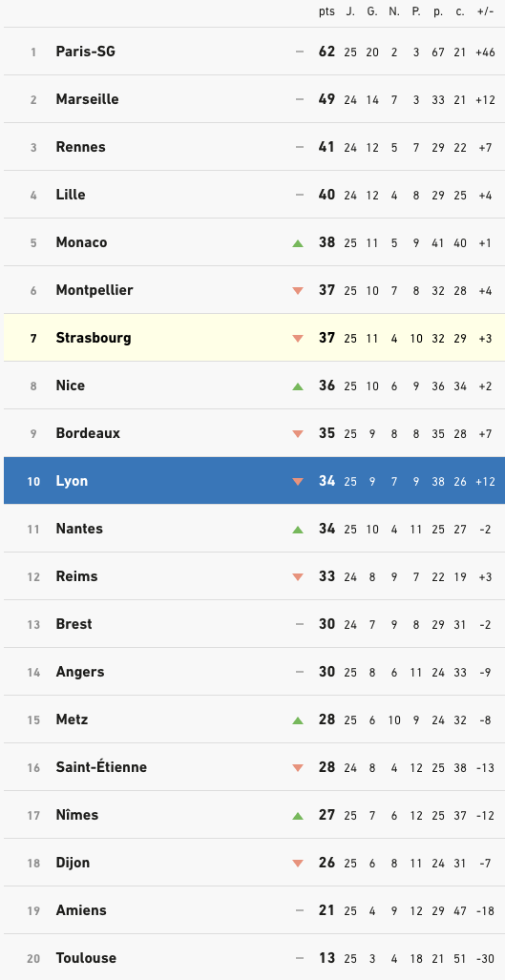Open the Strasbourg team link
505x980 pixels.
[94, 338]
